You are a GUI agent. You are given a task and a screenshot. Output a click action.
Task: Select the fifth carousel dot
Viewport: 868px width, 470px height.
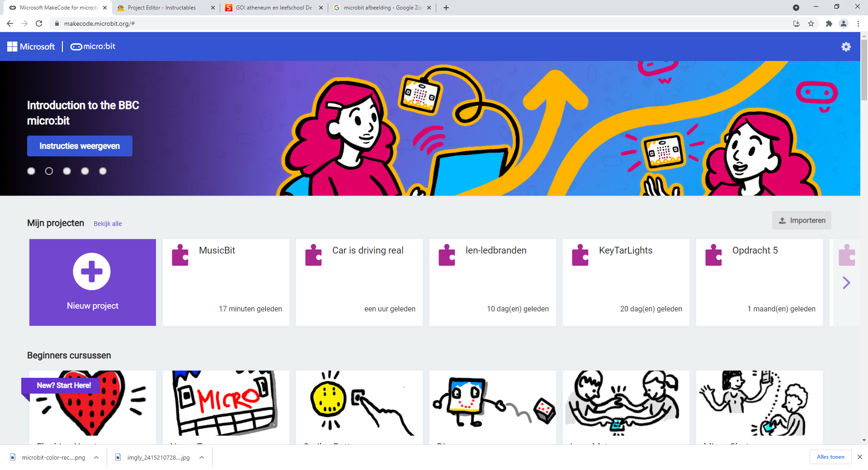click(103, 171)
